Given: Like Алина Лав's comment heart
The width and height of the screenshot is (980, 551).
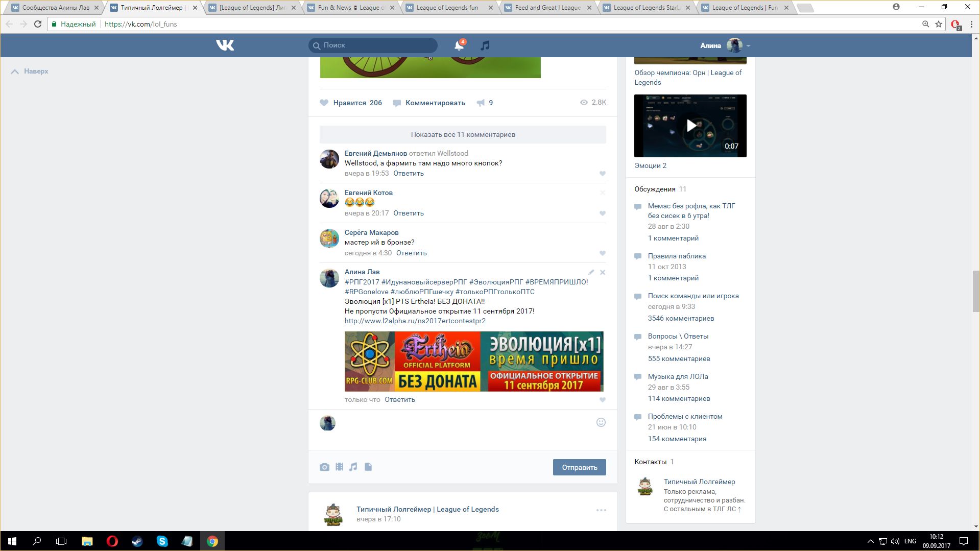Looking at the screenshot, I should coord(603,400).
